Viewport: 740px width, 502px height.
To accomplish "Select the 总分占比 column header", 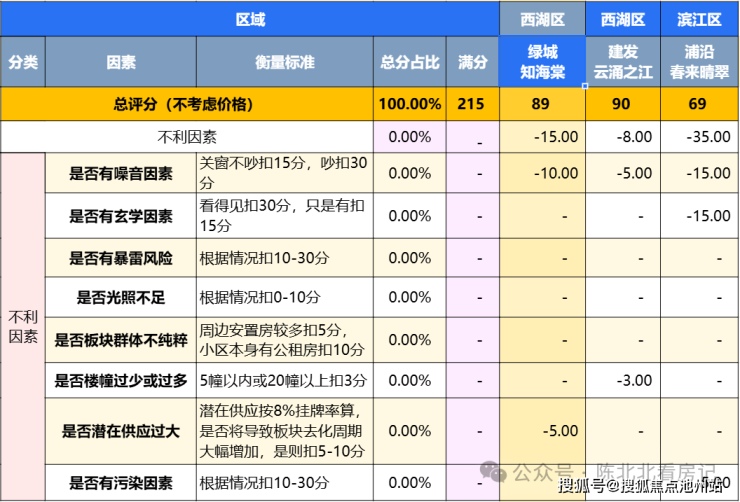I will [410, 62].
